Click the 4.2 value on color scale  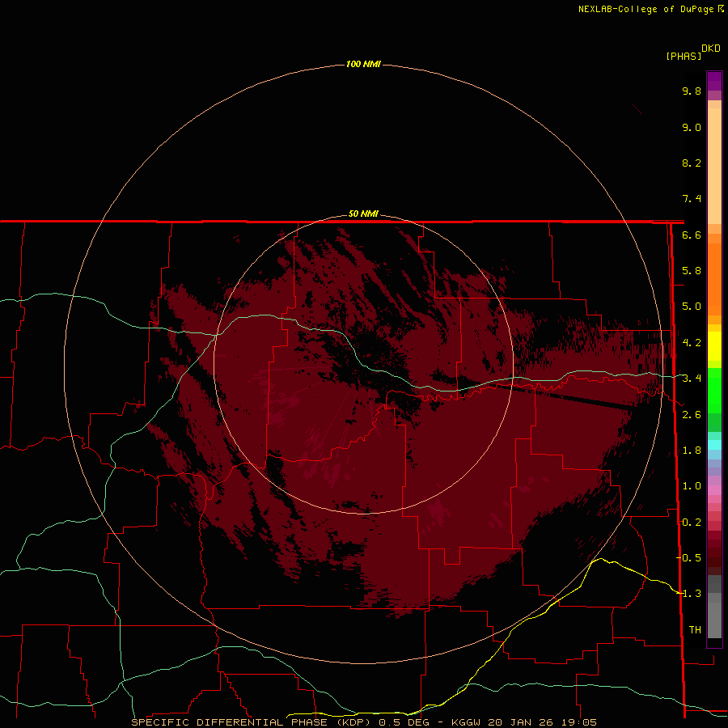coord(692,343)
